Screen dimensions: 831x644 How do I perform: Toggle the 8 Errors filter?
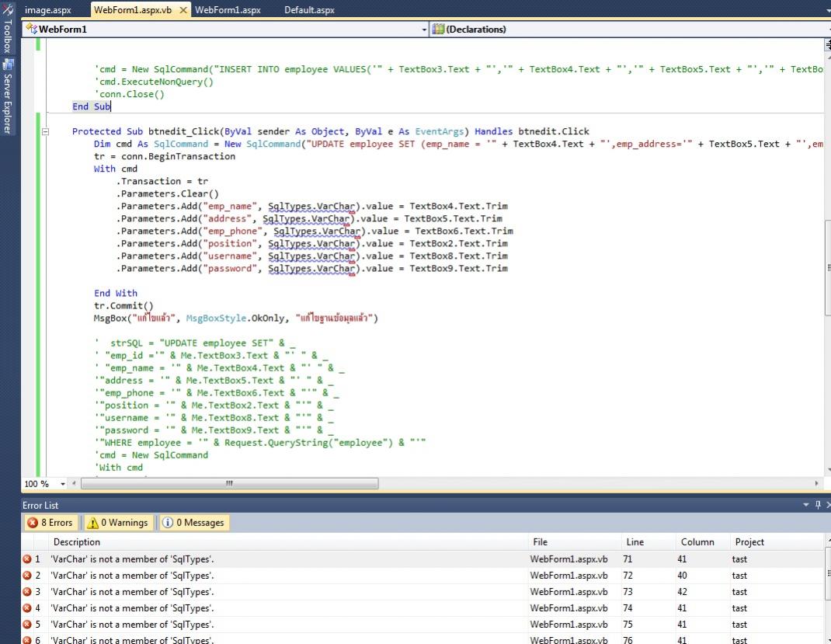[50, 523]
